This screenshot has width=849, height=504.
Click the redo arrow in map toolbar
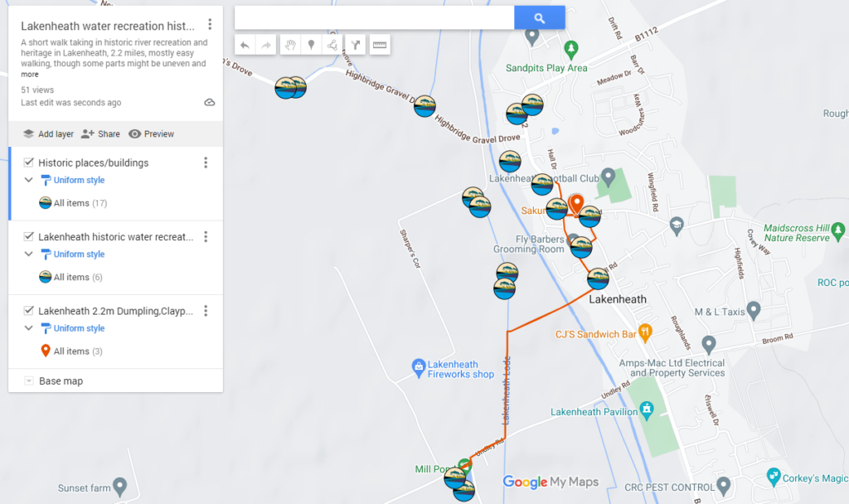click(266, 45)
